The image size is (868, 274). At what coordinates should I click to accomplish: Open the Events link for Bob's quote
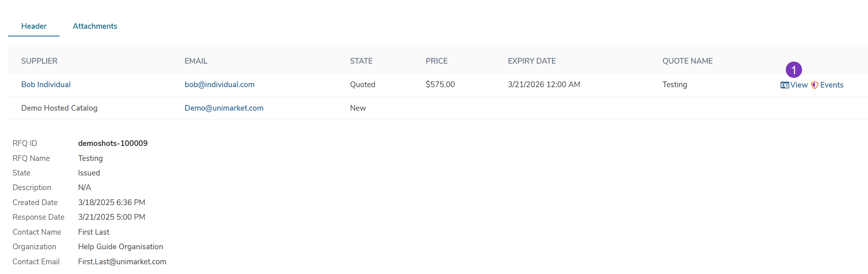pos(832,85)
